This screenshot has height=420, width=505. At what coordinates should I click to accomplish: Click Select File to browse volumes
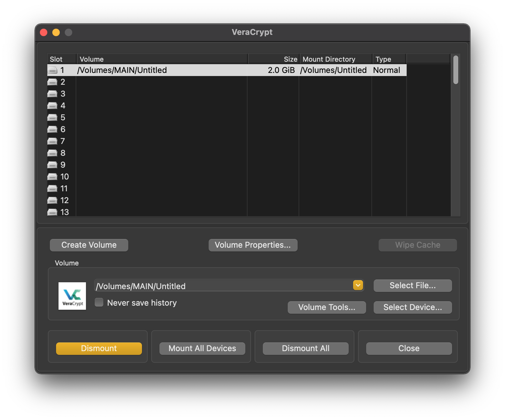coord(413,285)
